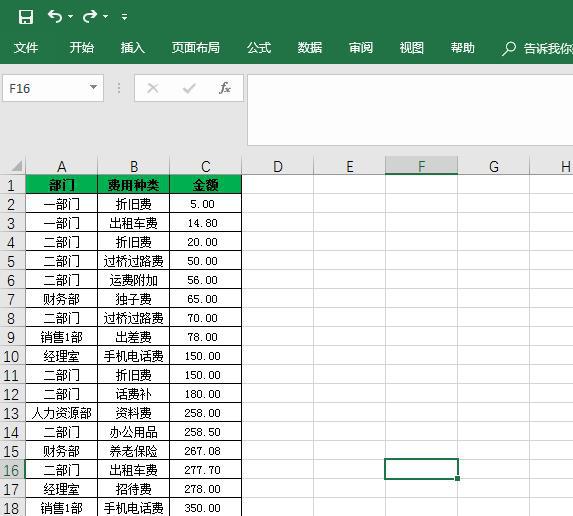Click the Tell Me search magnifier icon
This screenshot has height=516, width=573.
coord(508,48)
